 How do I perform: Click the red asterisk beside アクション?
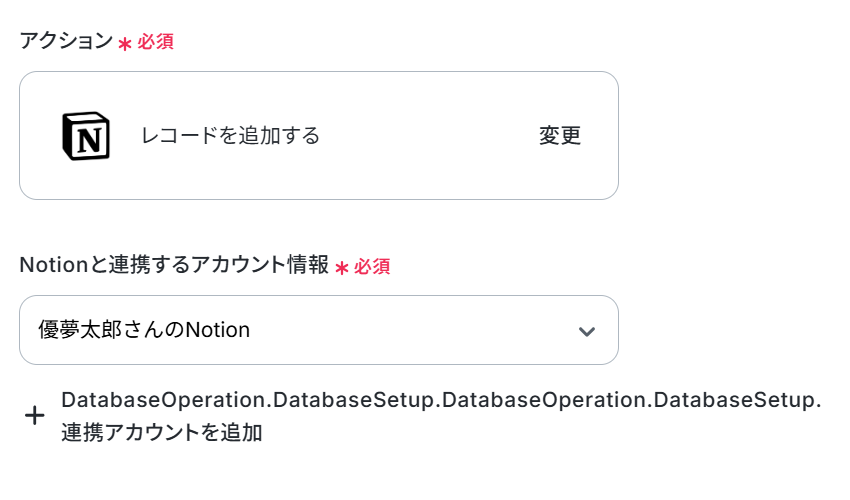pyautogui.click(x=125, y=43)
